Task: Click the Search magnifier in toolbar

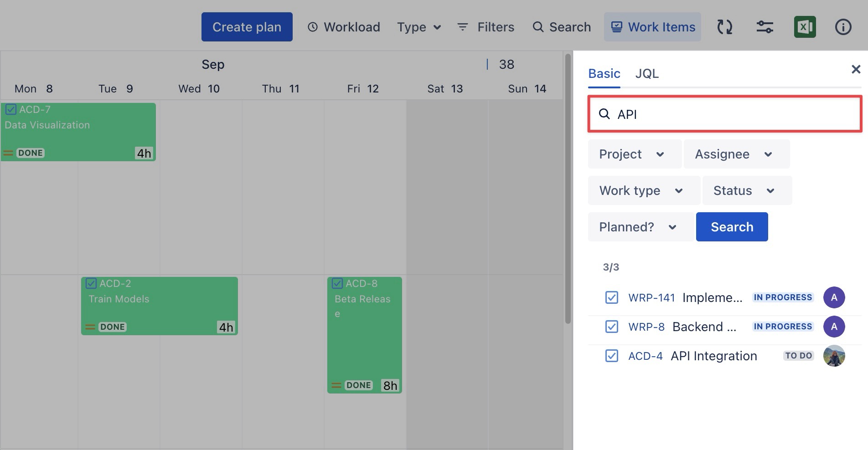Action: click(538, 27)
